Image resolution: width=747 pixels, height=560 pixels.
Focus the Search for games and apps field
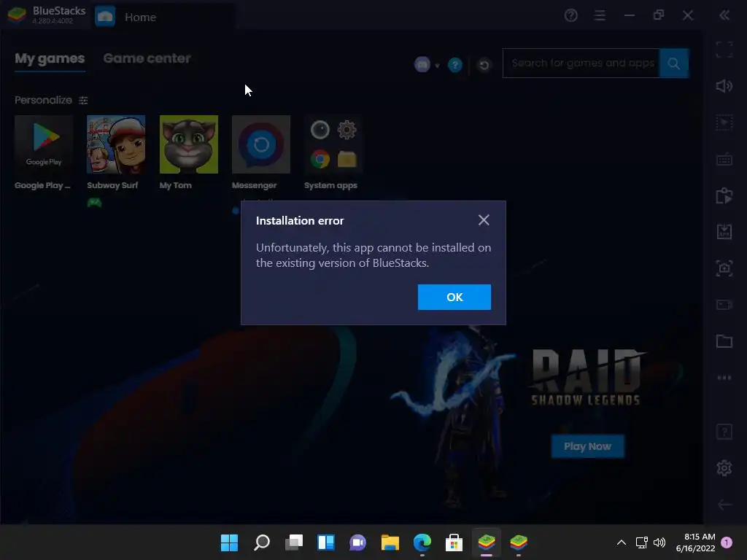point(581,63)
